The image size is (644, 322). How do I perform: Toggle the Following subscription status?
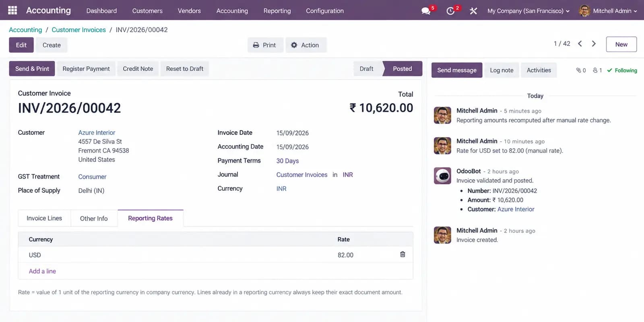(x=622, y=70)
